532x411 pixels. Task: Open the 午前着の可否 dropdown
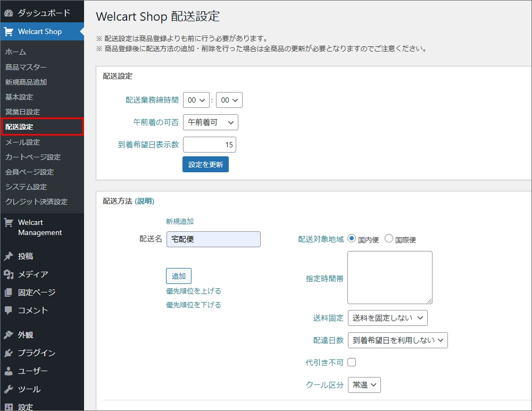click(x=210, y=122)
